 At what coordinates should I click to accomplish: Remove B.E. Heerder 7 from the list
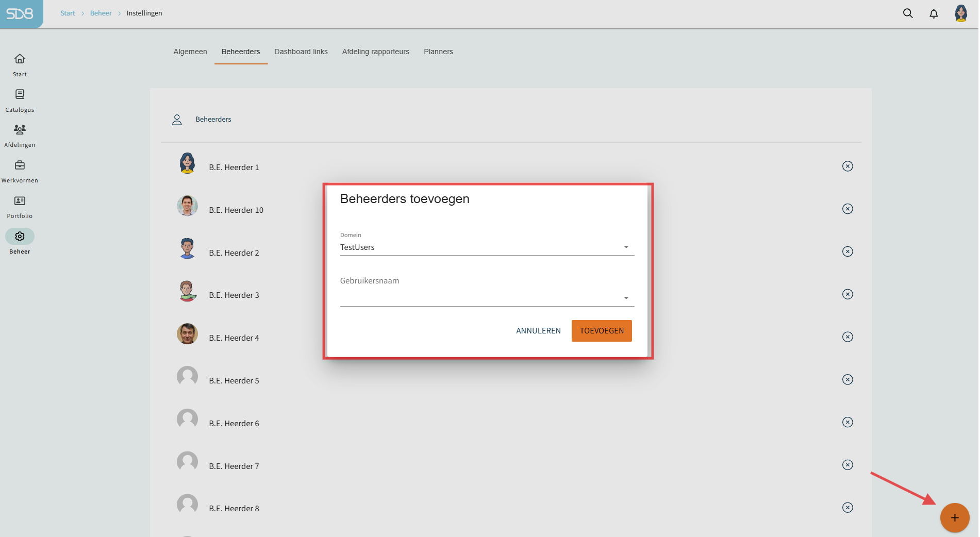click(x=847, y=465)
